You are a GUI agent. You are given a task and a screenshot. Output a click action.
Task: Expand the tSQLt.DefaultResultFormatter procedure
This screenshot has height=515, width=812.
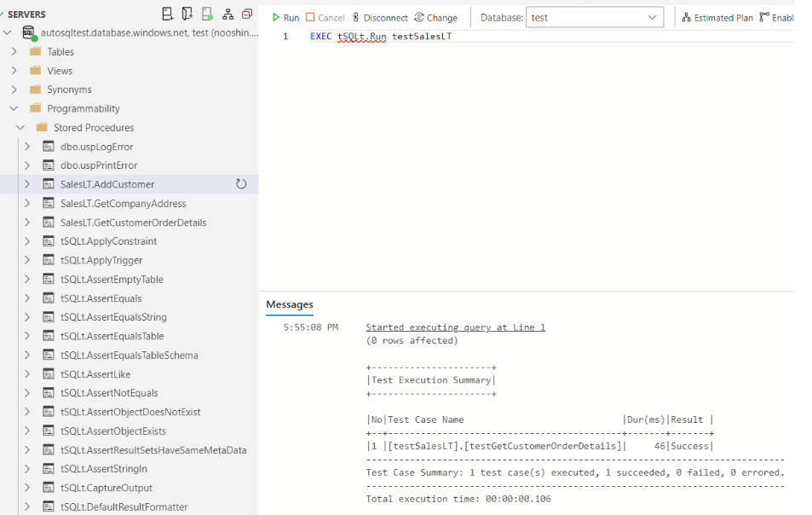[x=27, y=506]
